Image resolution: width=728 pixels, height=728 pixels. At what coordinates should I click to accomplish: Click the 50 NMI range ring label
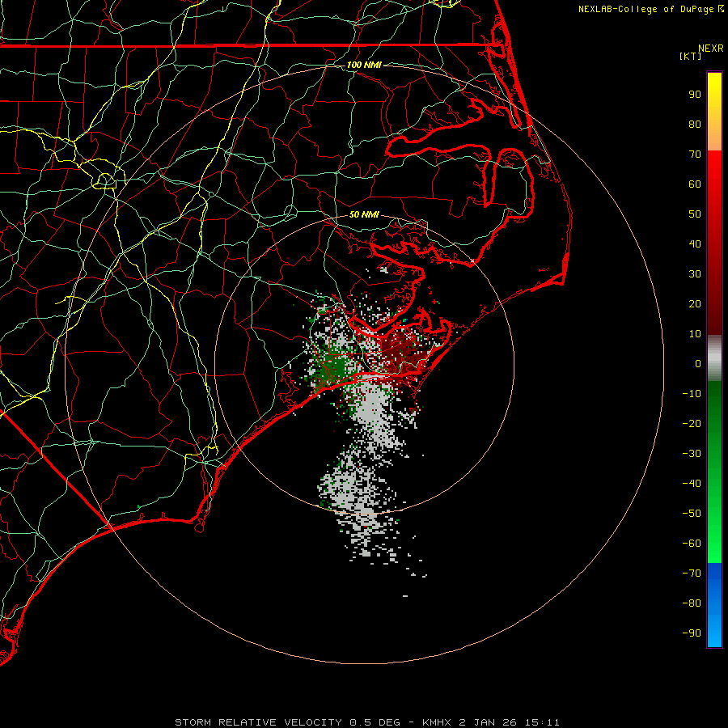[x=364, y=214]
